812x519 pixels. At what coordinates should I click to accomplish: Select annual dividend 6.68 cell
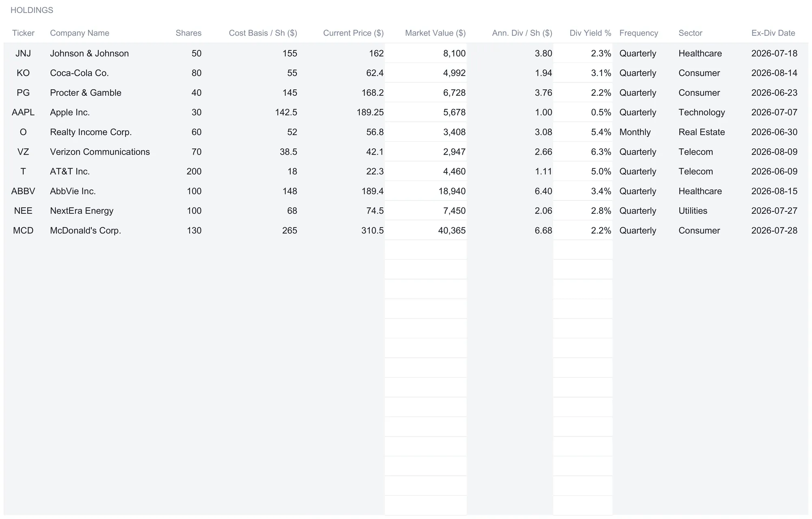tap(510, 230)
